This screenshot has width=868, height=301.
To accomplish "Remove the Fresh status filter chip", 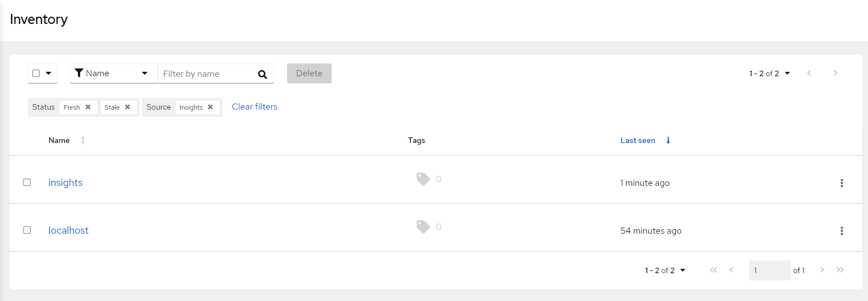I will [88, 107].
